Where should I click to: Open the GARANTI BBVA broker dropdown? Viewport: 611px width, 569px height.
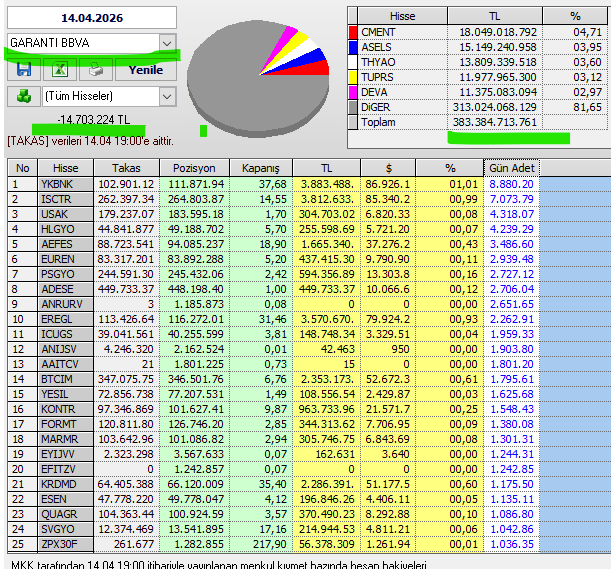(167, 43)
